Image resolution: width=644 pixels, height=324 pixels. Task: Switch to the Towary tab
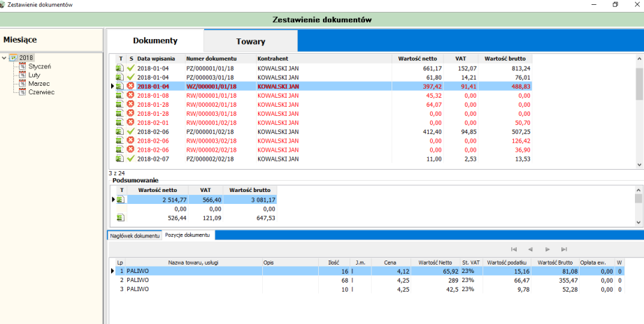pyautogui.click(x=250, y=41)
